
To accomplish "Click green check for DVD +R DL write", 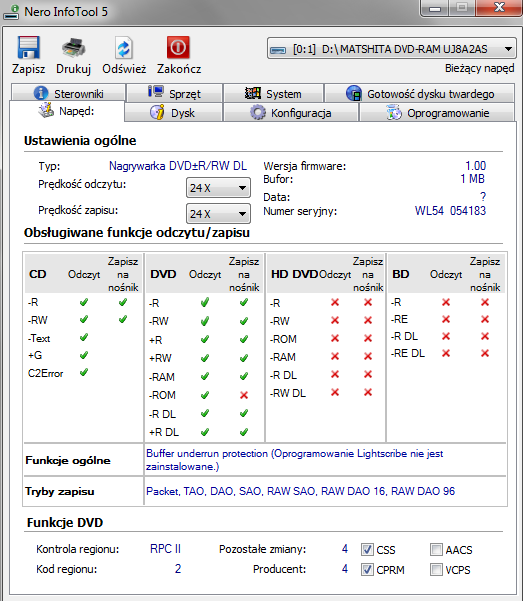I will point(244,432).
